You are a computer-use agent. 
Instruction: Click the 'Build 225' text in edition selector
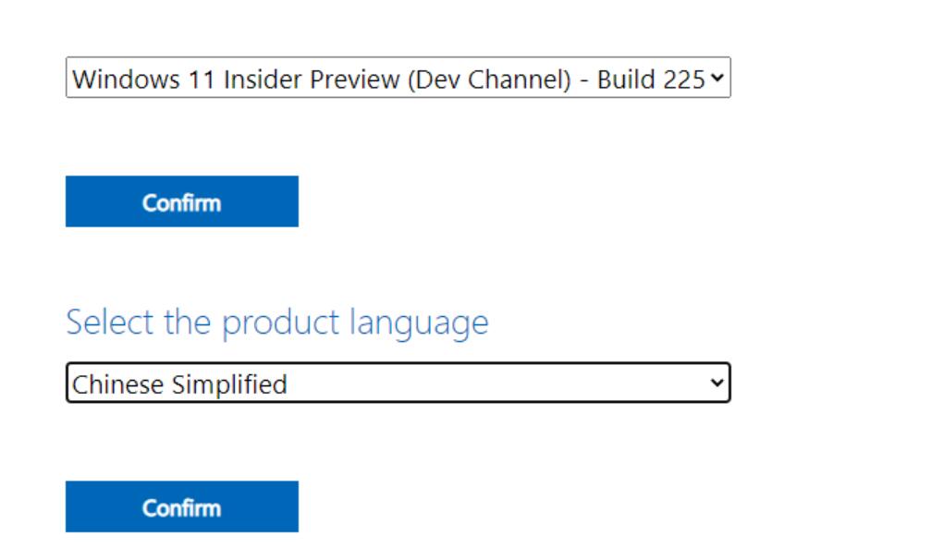651,79
